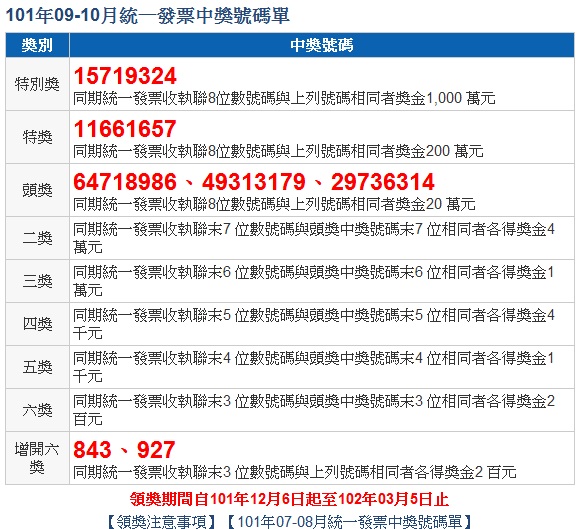
Task: Click the 二獎 row label
Action: pyautogui.click(x=37, y=238)
